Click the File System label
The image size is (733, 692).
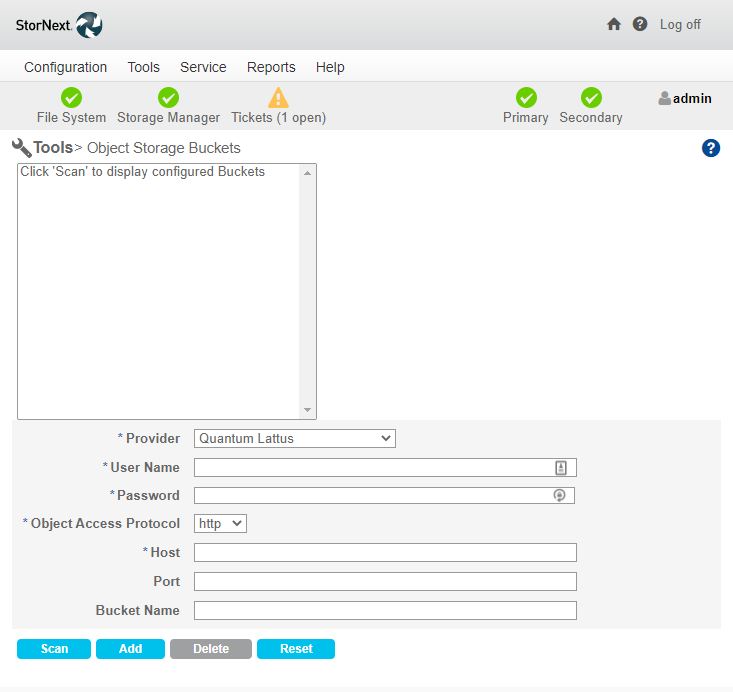72,117
